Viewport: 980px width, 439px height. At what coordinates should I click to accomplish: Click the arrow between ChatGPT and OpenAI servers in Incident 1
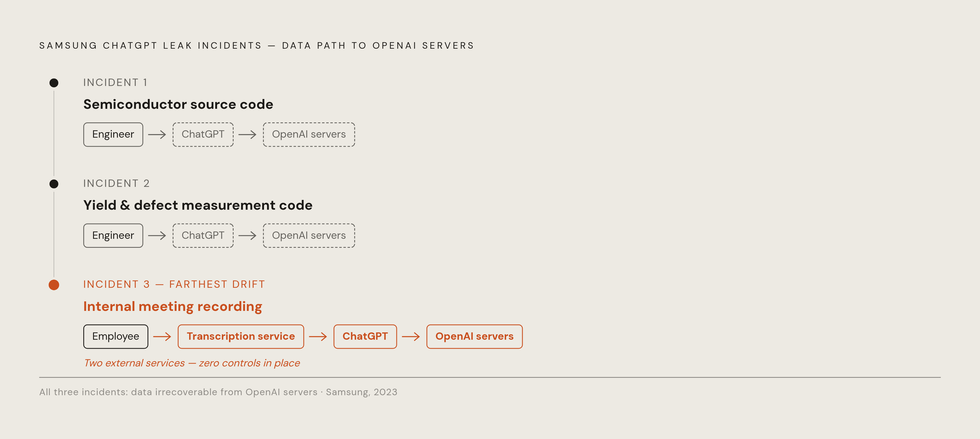tap(247, 135)
